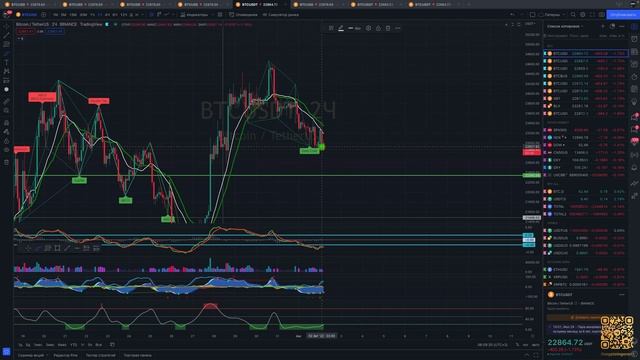The height and width of the screenshot is (360, 640).
Task: Create an alert via Оповещение button
Action: click(x=243, y=15)
